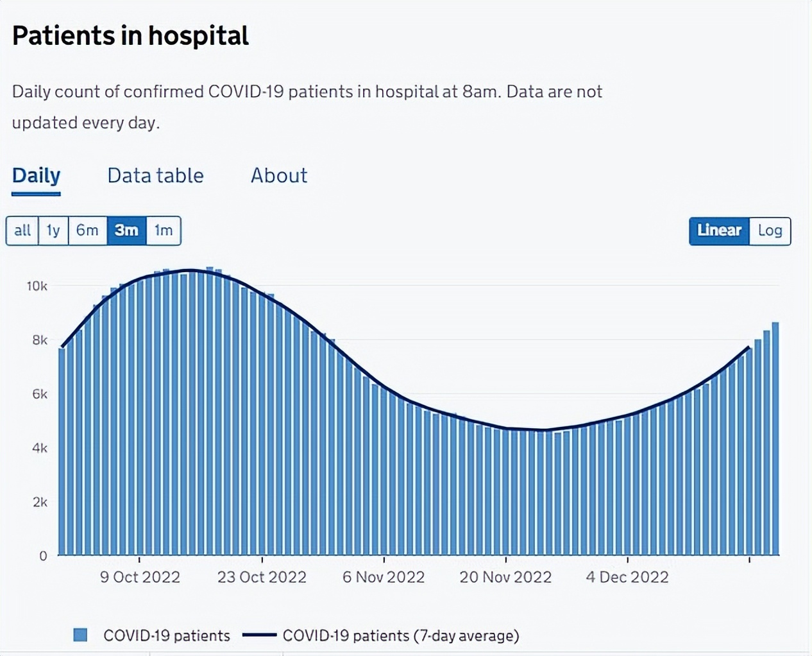The height and width of the screenshot is (656, 812).
Task: Click the 4 Dec 2022 axis label
Action: tap(627, 577)
